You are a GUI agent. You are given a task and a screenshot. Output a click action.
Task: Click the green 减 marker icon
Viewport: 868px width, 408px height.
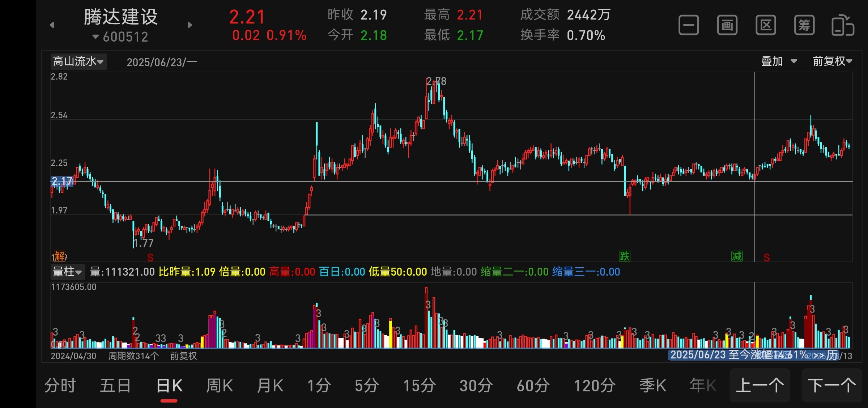coord(737,256)
